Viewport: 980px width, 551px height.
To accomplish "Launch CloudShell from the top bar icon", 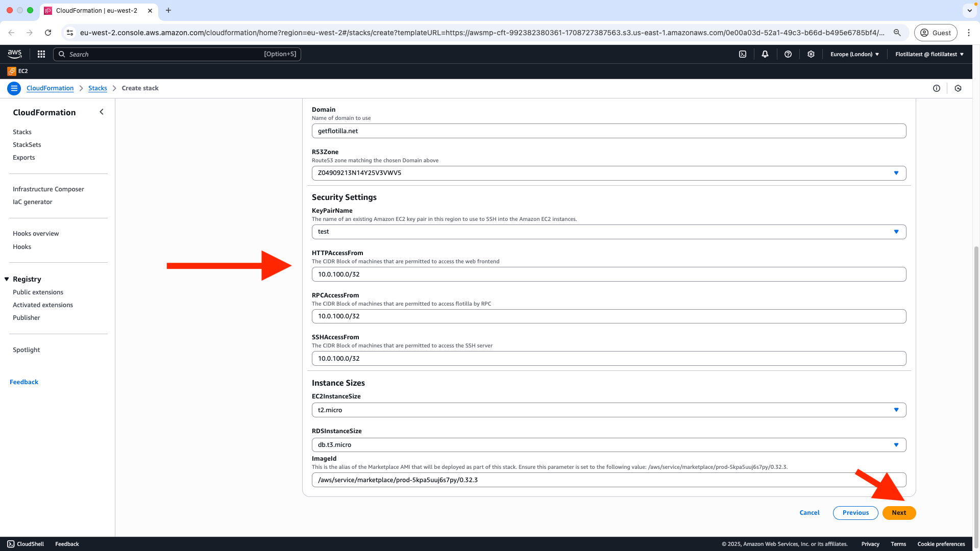I will coord(743,54).
